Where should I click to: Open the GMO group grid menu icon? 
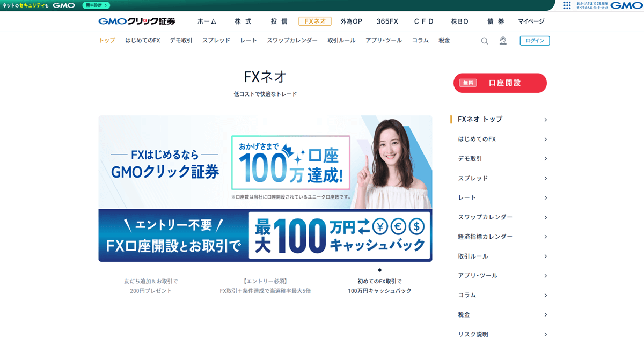(x=567, y=5)
